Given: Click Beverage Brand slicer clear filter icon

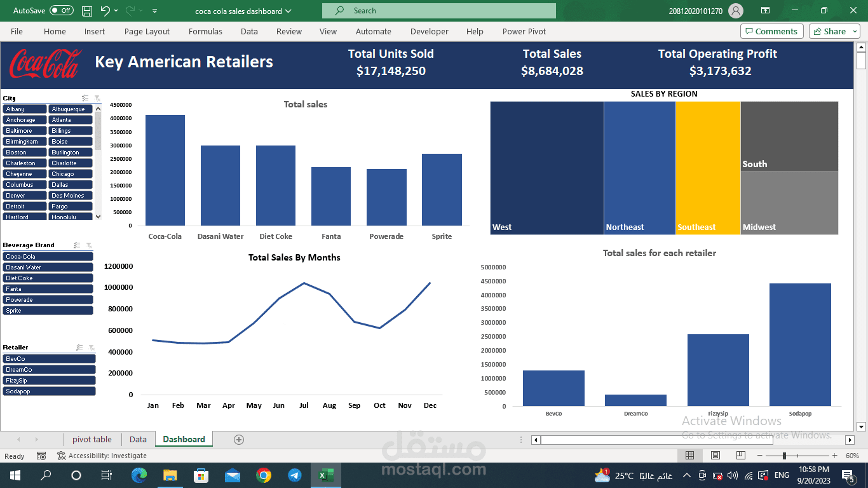Looking at the screenshot, I should click(89, 245).
